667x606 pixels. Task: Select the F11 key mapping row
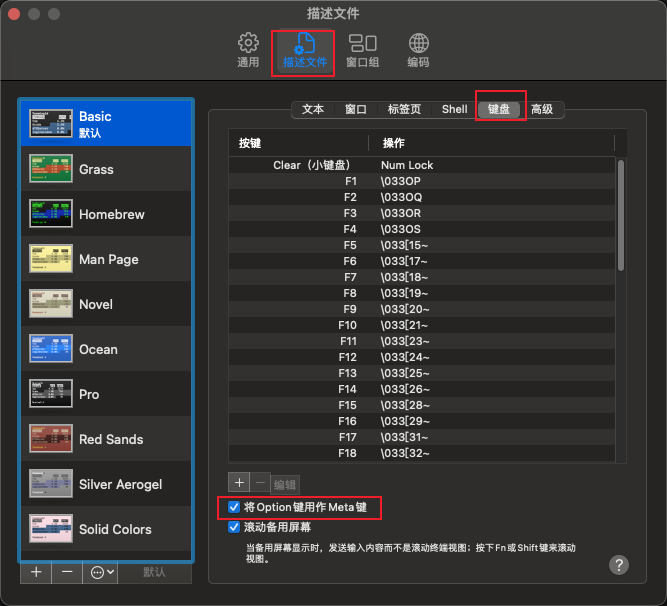click(x=422, y=341)
